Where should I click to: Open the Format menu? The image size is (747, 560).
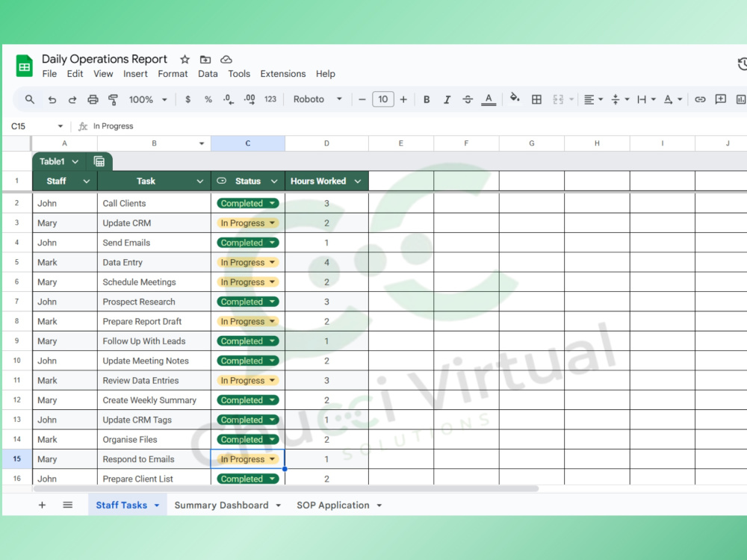[173, 74]
